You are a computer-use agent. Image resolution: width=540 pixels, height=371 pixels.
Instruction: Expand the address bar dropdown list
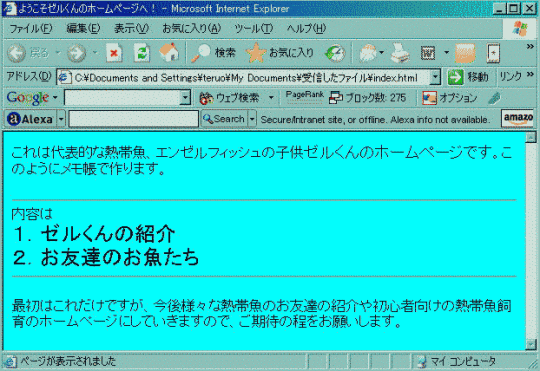tap(435, 77)
